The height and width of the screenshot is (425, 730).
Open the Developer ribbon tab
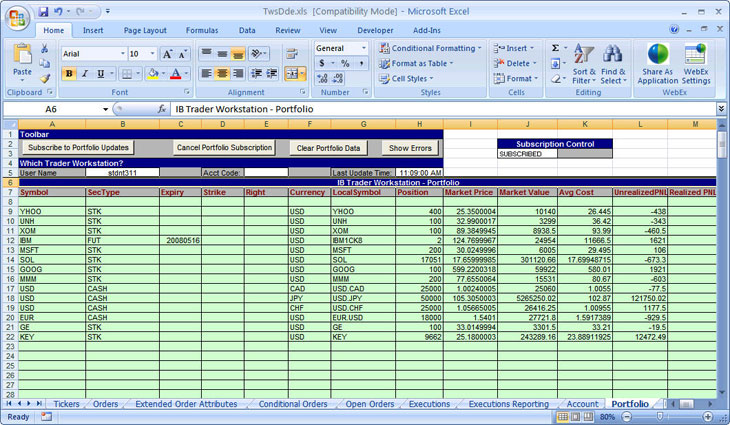coord(375,30)
